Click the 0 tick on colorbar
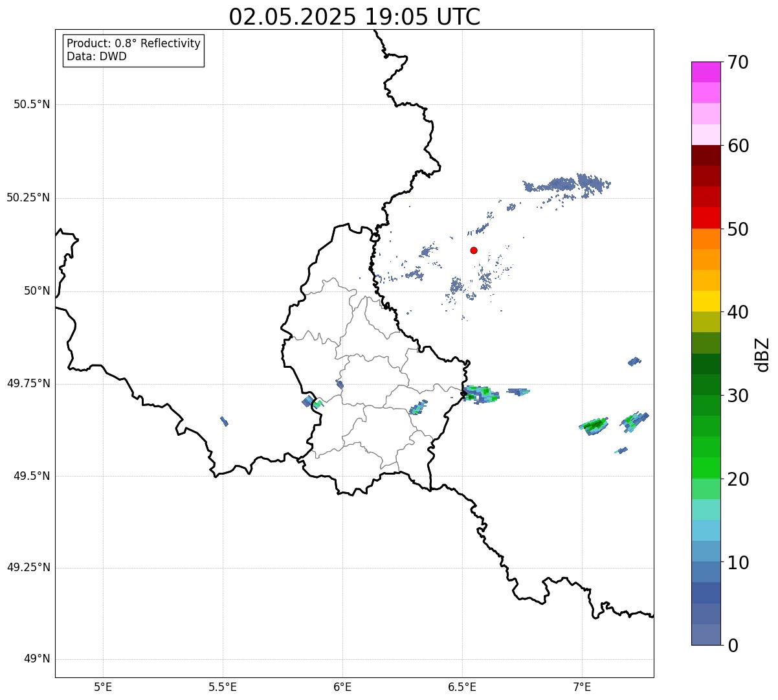The width and height of the screenshot is (778, 700). (732, 646)
